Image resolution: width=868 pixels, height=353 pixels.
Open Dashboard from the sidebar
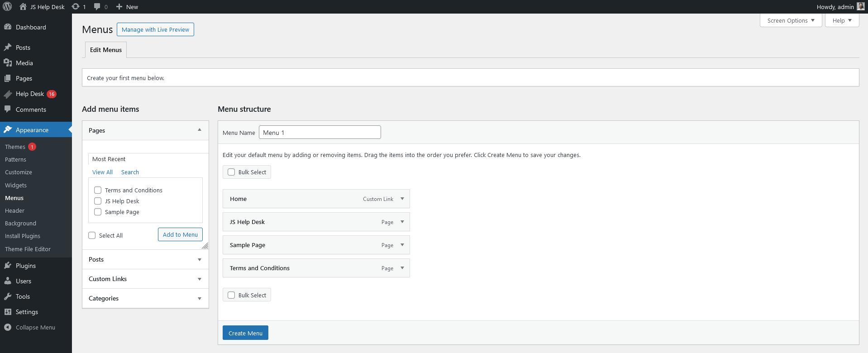point(31,27)
